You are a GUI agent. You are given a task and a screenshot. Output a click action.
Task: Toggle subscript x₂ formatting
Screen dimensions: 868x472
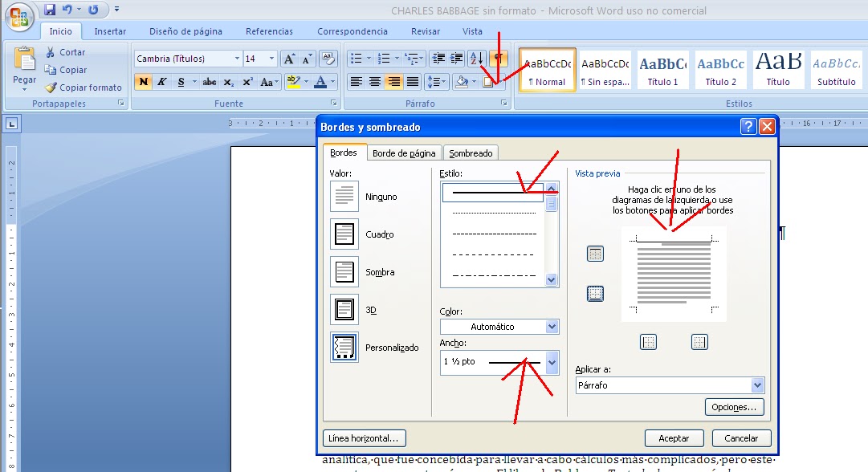(x=228, y=82)
